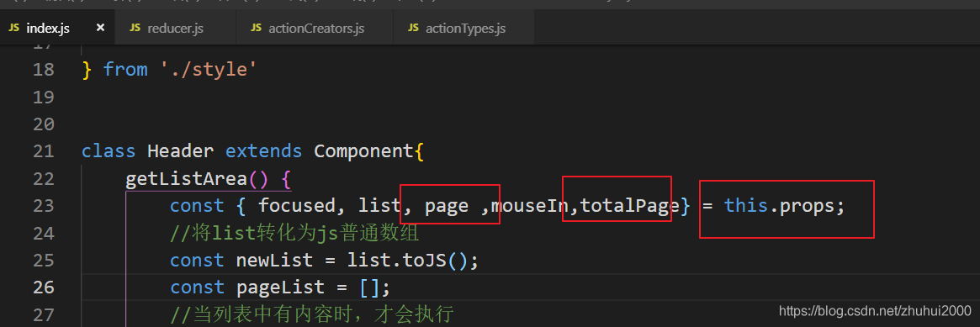Click the './style' import string
The height and width of the screenshot is (327, 980).
(x=209, y=69)
